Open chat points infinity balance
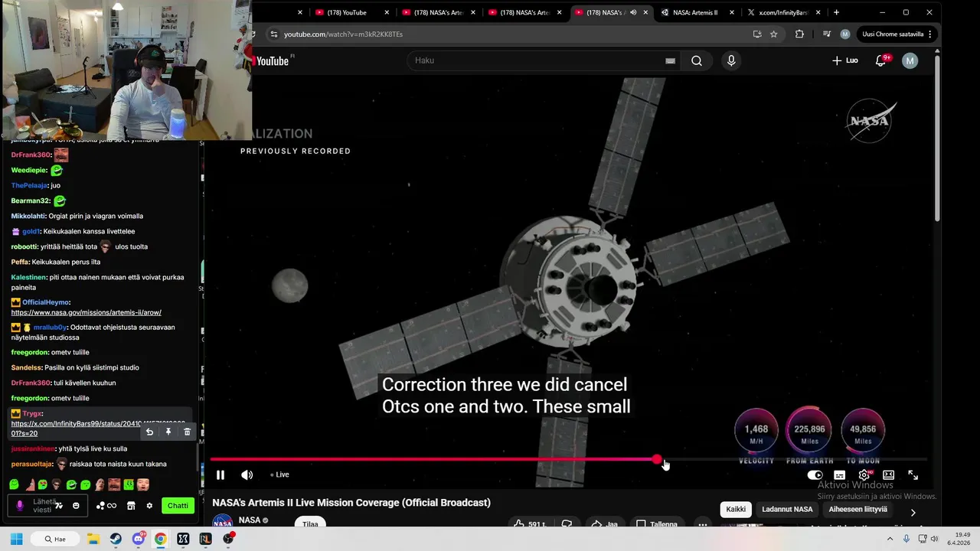980x551 pixels. click(x=106, y=506)
